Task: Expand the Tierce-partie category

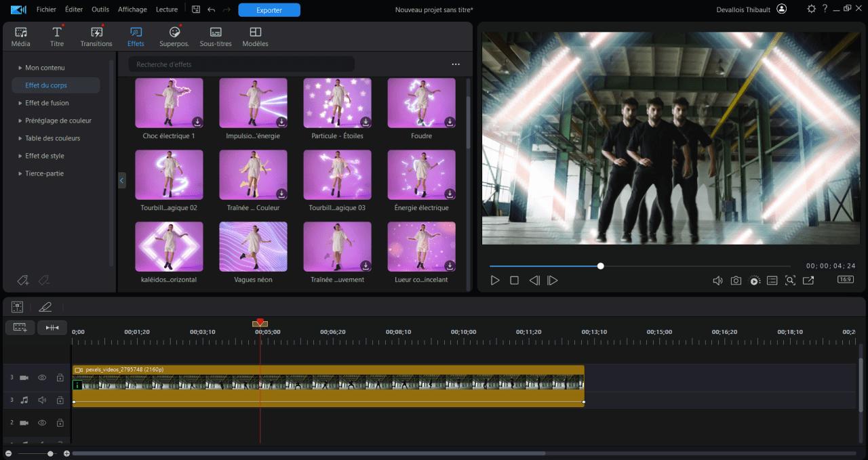Action: tap(42, 173)
